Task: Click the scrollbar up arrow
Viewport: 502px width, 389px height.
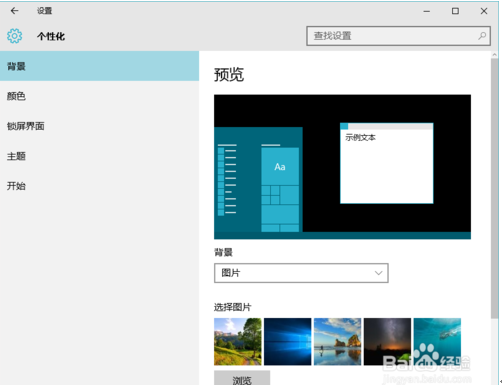Action: [x=494, y=55]
